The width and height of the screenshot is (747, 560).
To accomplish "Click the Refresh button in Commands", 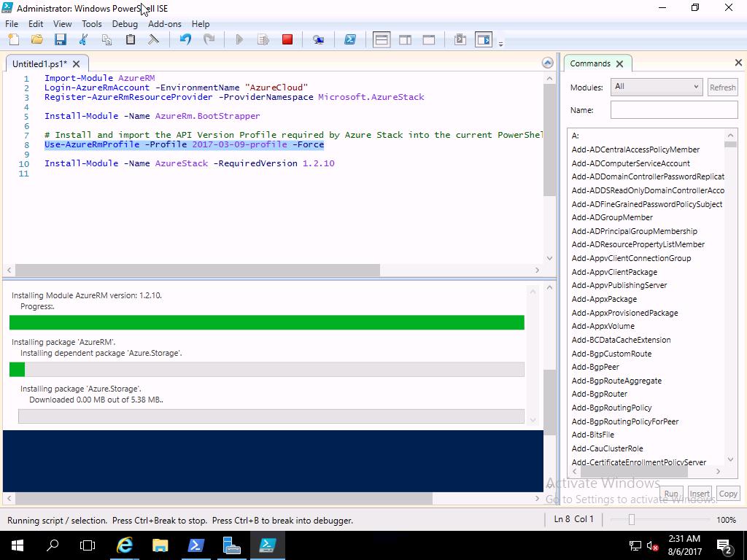I will click(723, 87).
